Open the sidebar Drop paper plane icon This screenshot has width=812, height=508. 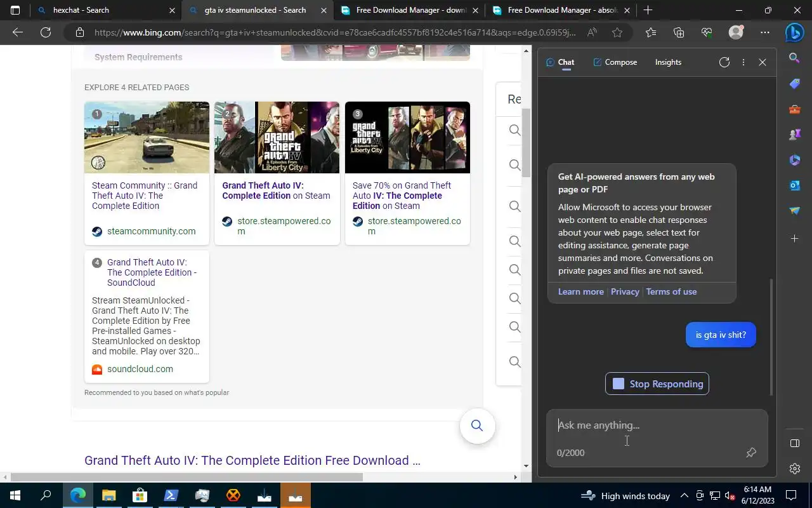click(x=794, y=211)
